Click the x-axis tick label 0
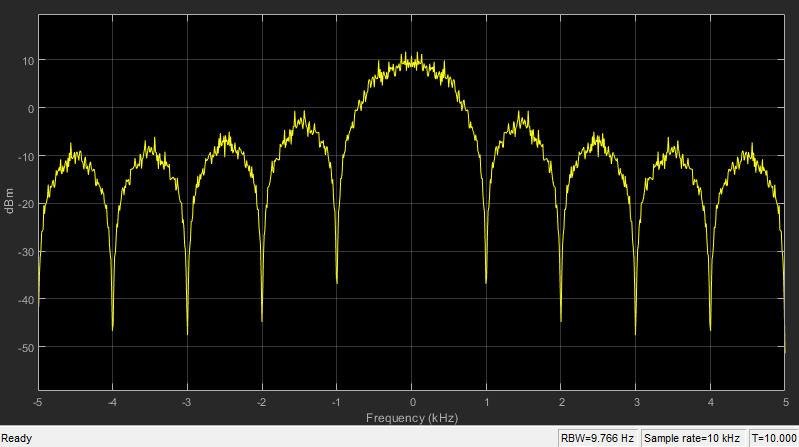Screen dimensions: 799x447 (412, 403)
